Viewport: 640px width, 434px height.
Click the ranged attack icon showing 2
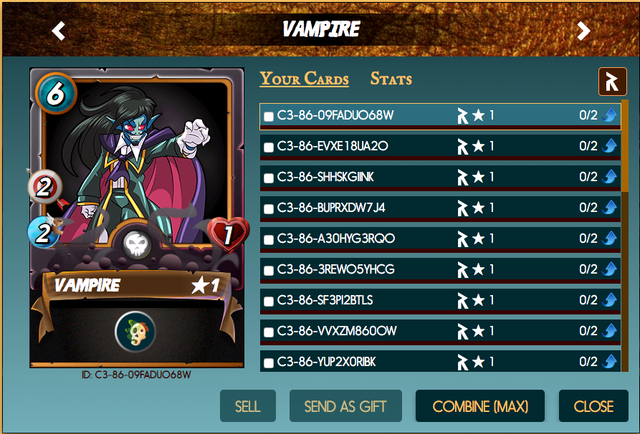click(45, 187)
